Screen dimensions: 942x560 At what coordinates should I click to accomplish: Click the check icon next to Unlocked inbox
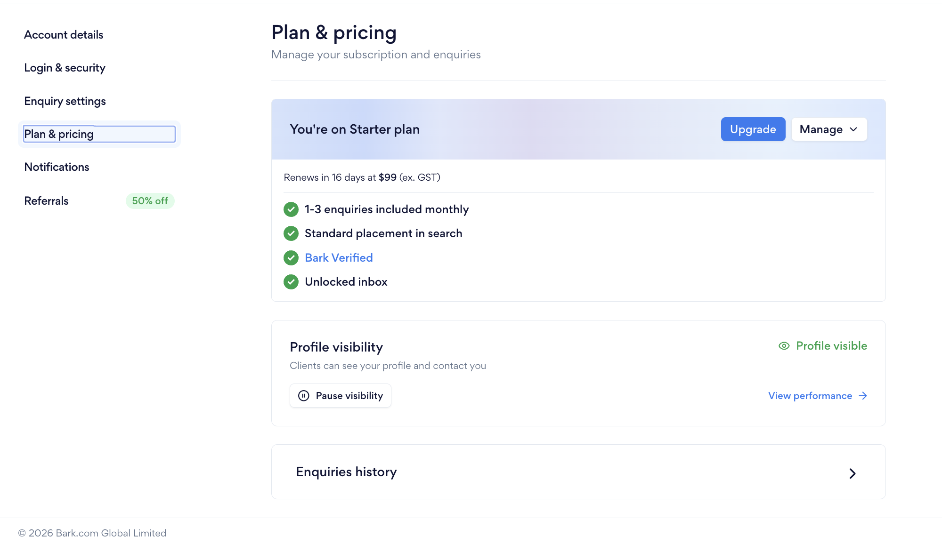coord(291,282)
